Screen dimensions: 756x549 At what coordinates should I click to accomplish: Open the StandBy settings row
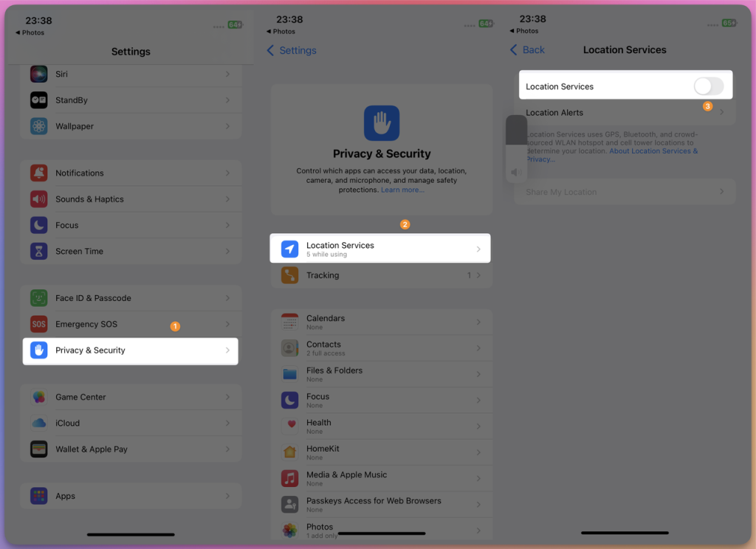coord(131,100)
